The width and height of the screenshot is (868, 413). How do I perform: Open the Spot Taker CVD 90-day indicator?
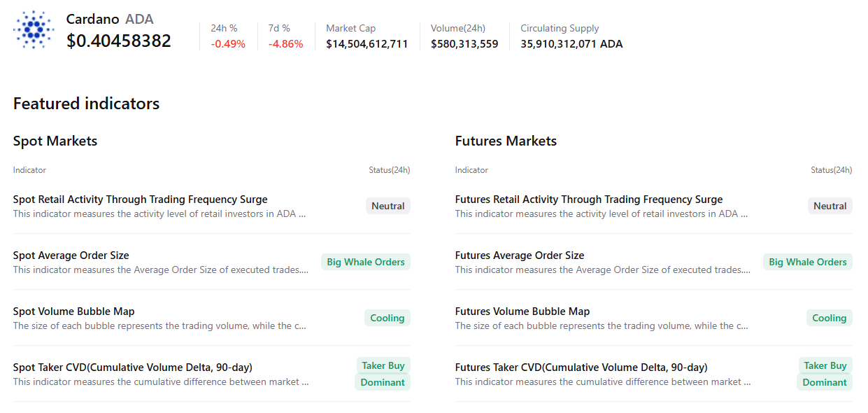click(x=132, y=367)
